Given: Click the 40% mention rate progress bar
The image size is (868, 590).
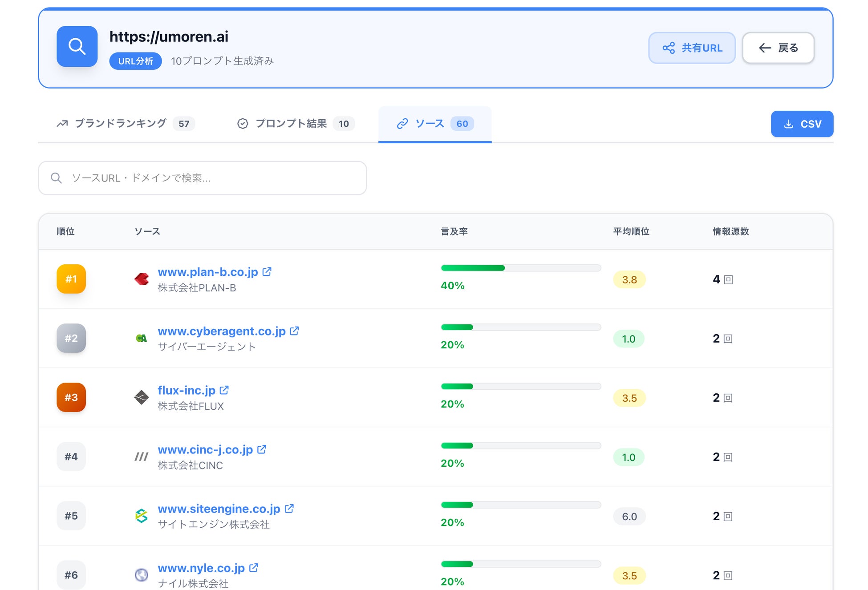Looking at the screenshot, I should pos(520,268).
